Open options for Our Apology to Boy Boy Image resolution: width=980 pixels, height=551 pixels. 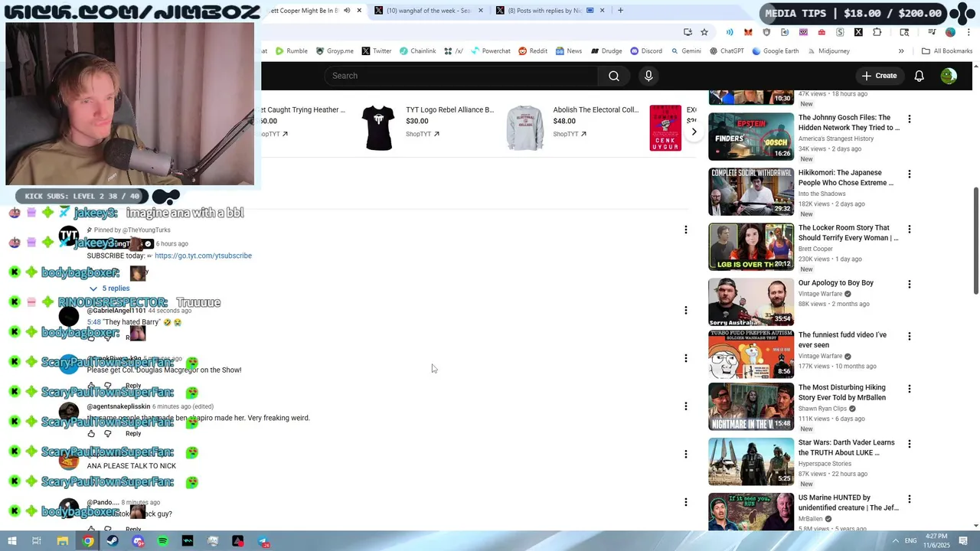tap(909, 285)
